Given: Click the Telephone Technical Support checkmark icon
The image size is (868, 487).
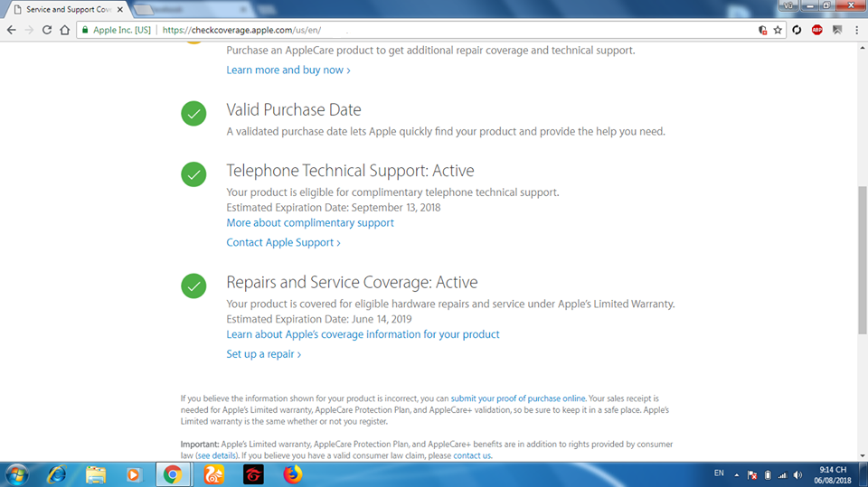Looking at the screenshot, I should [x=193, y=174].
